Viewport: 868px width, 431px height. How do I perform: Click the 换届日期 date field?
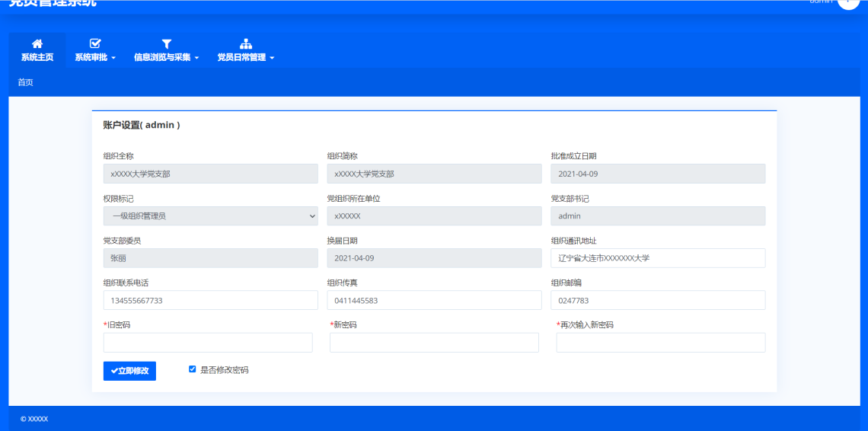coord(435,258)
